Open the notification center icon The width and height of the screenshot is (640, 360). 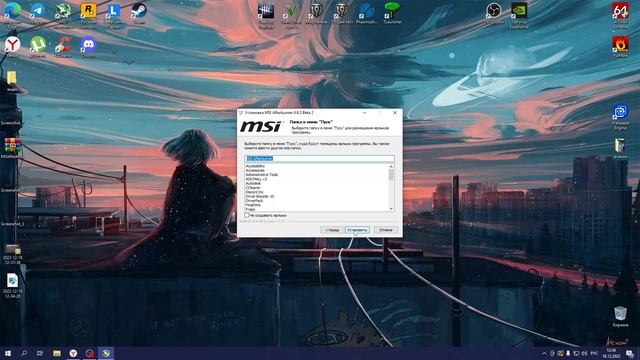630,353
